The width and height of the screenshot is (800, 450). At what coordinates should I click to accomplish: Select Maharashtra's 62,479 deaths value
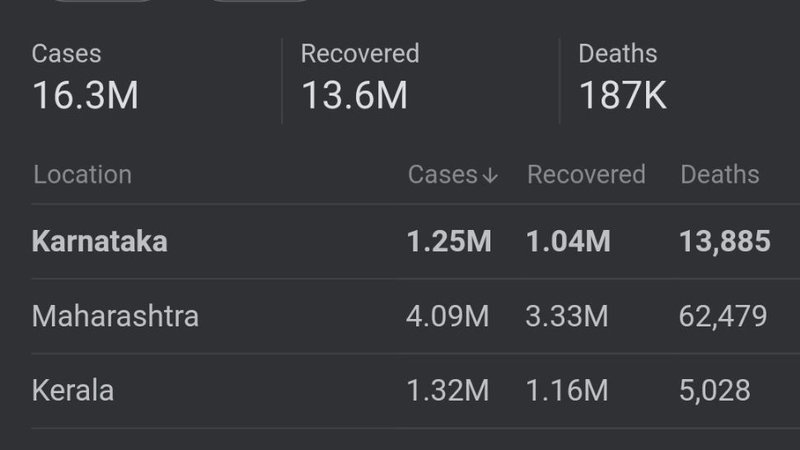pos(723,316)
